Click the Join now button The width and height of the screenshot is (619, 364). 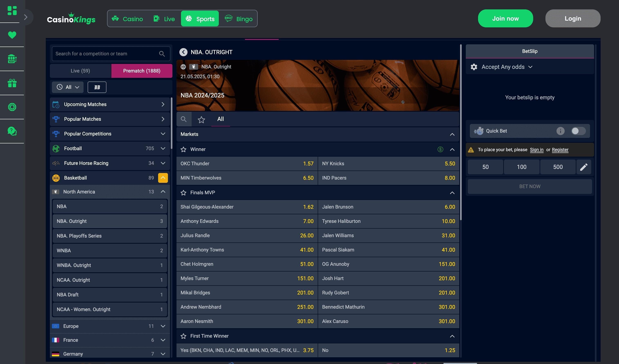point(505,19)
